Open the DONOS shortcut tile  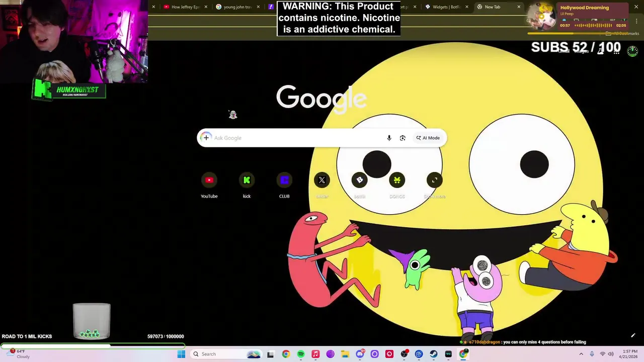(397, 186)
